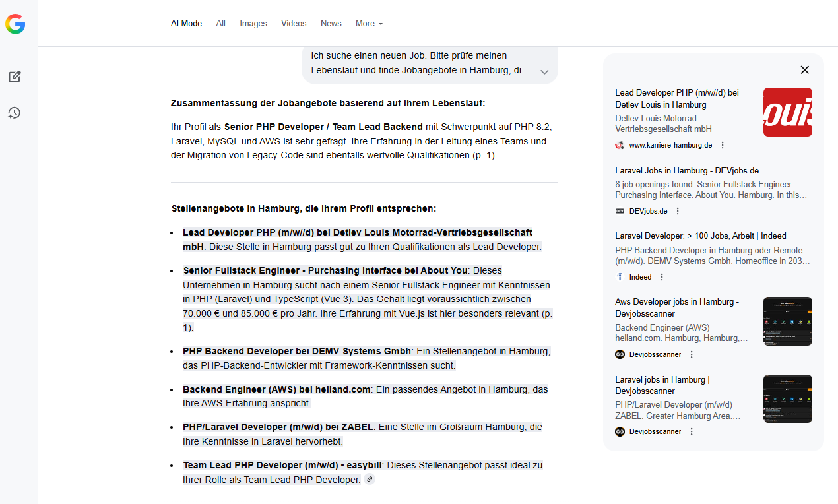The height and width of the screenshot is (504, 838).
Task: Open AI Mode history icon
Action: click(15, 113)
